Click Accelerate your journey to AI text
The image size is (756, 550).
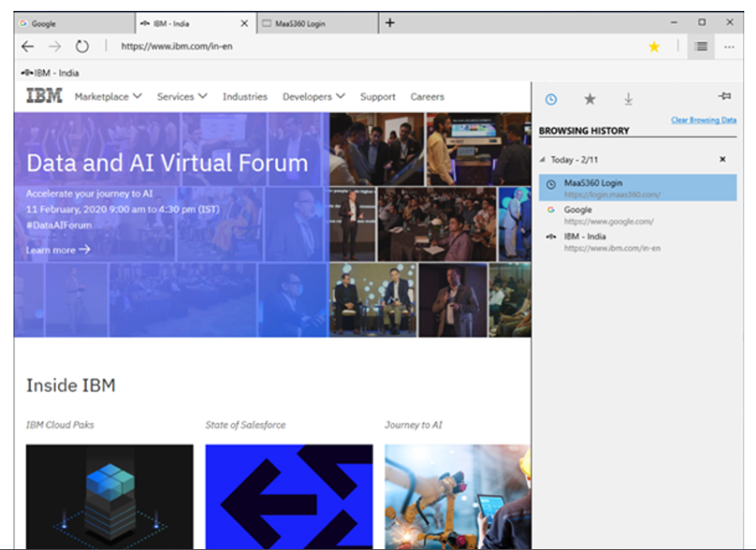click(89, 194)
